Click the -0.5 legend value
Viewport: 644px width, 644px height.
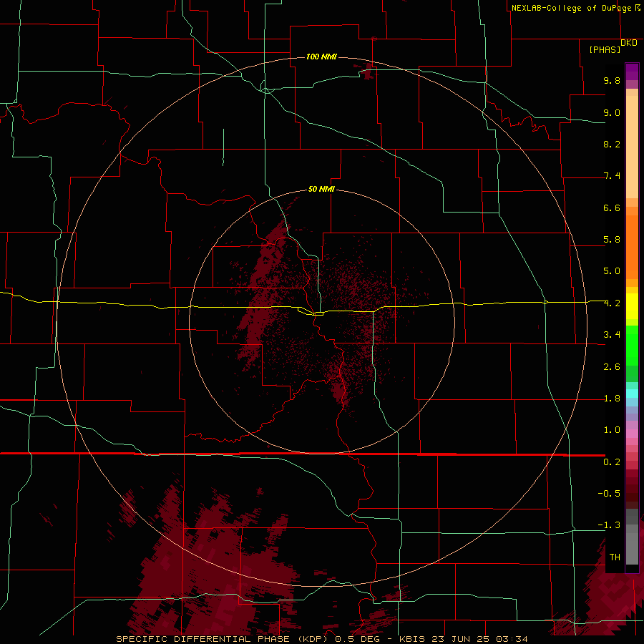[609, 494]
